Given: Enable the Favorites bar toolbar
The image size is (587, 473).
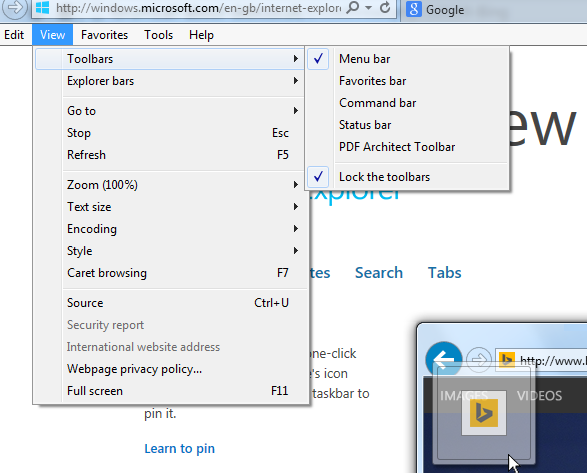Looking at the screenshot, I should (x=408, y=81).
